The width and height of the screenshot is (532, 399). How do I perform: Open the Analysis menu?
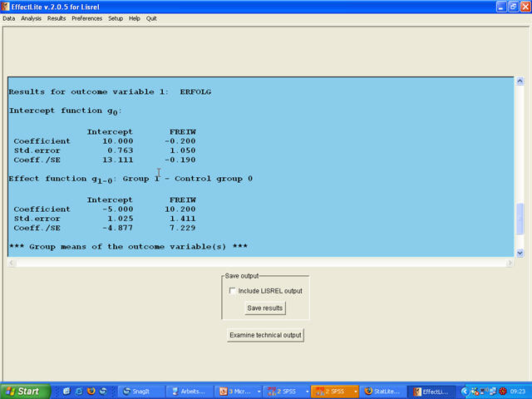pos(31,17)
